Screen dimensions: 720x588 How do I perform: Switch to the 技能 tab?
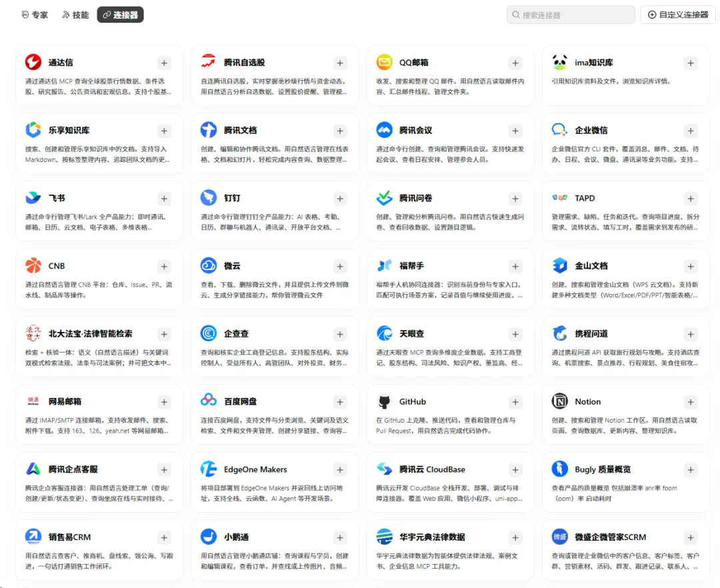tap(75, 15)
